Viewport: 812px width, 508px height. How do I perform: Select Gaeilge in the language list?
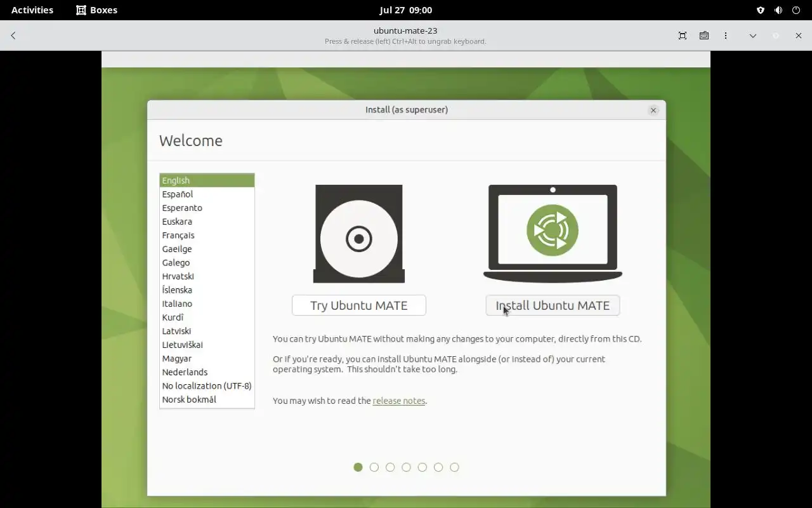pos(207,249)
